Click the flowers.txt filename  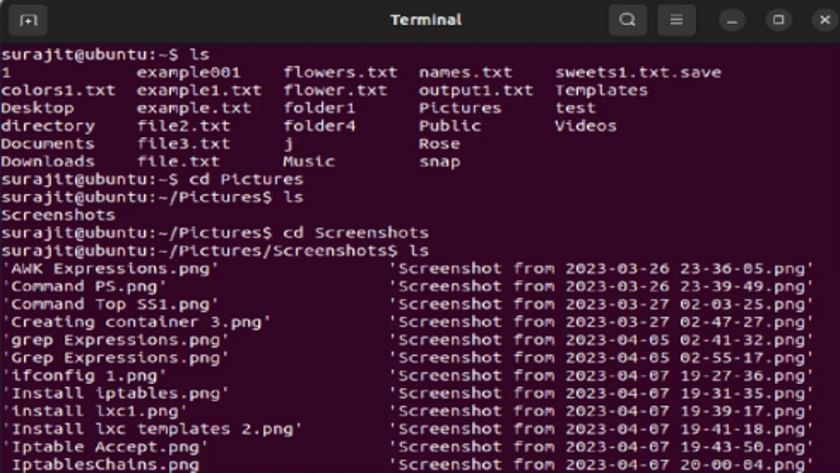coord(340,72)
